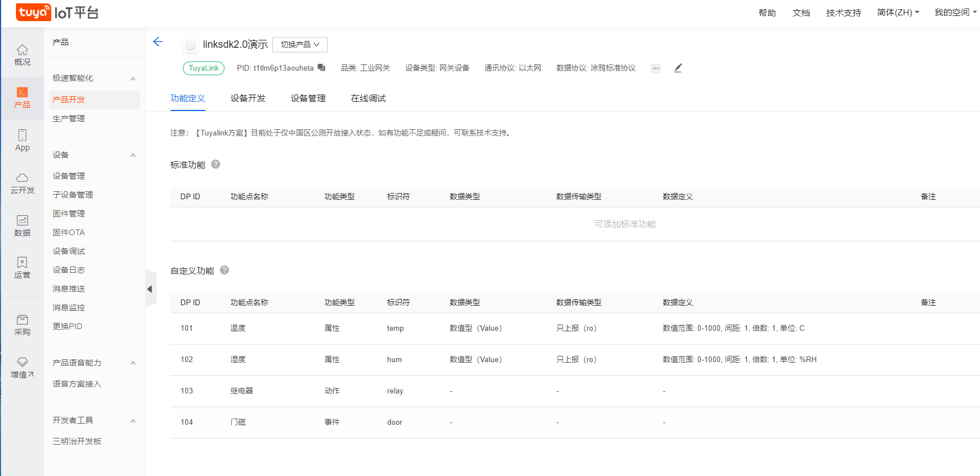
Task: Select 产品开发 in the side menu
Action: [x=95, y=100]
